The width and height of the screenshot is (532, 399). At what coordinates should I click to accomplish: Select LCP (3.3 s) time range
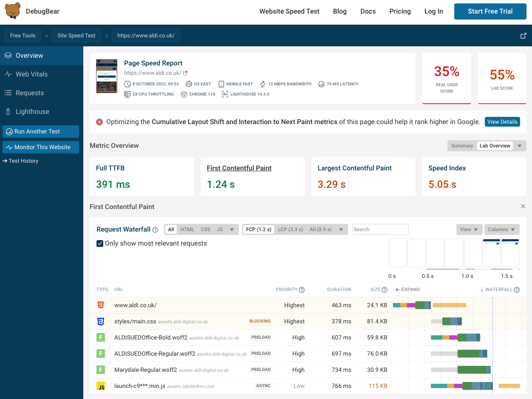291,229
